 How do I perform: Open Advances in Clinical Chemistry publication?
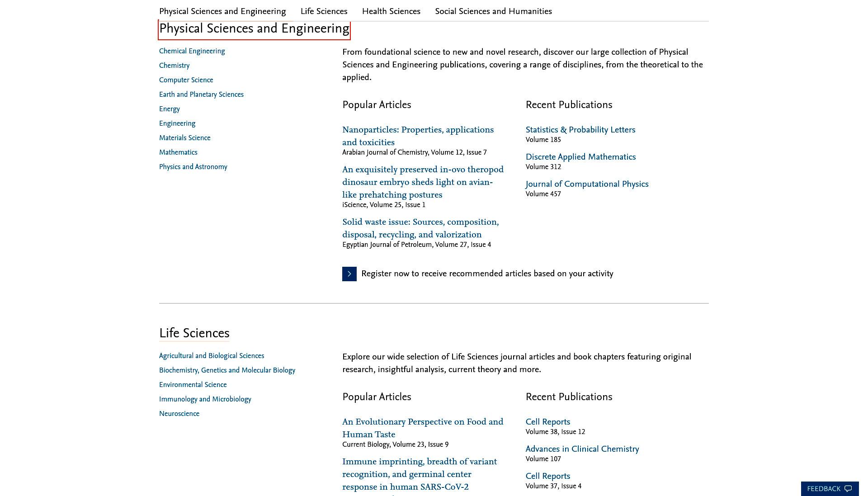(582, 449)
